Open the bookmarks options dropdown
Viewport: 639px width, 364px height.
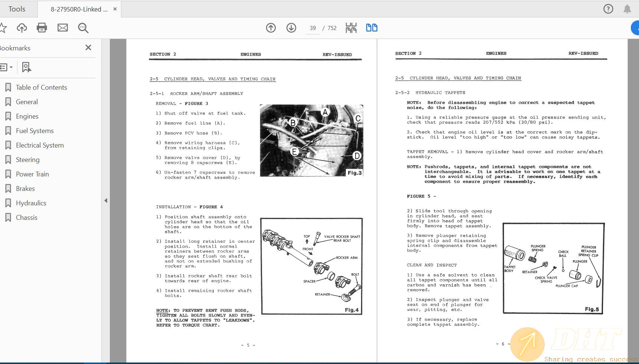click(x=7, y=67)
